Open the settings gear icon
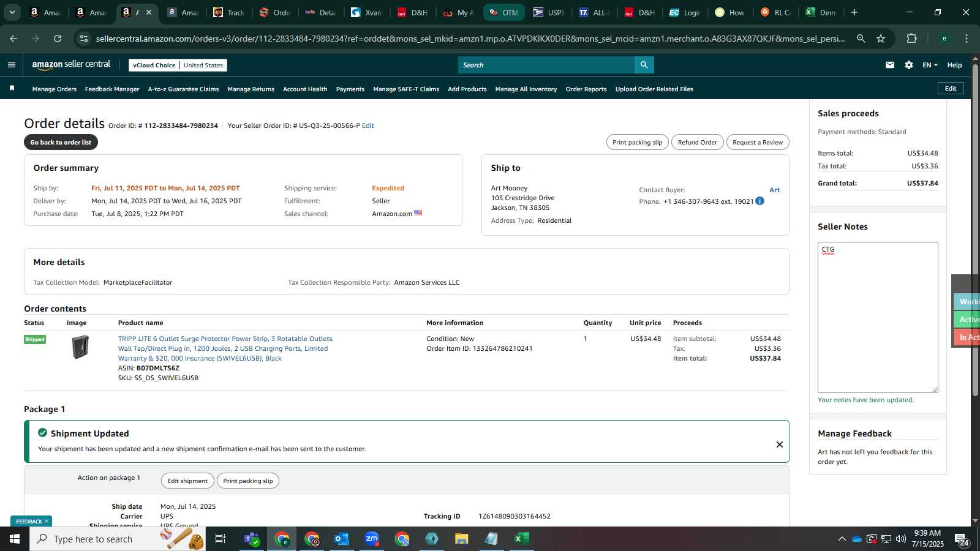The width and height of the screenshot is (980, 551). 909,65
